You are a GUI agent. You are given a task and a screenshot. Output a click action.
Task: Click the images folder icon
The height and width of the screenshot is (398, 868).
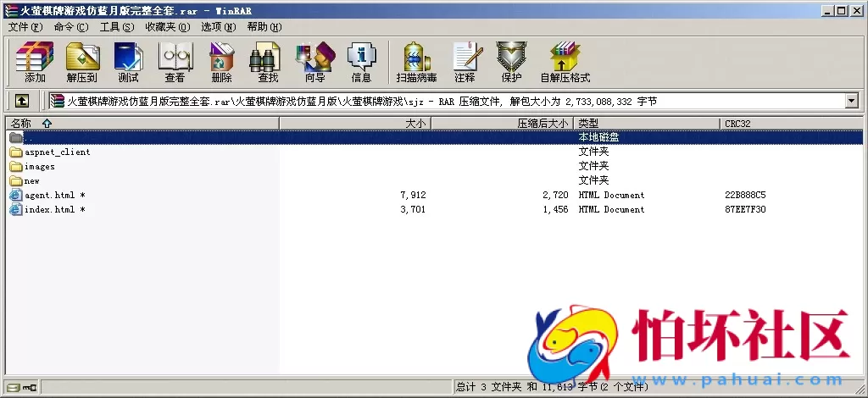[16, 166]
